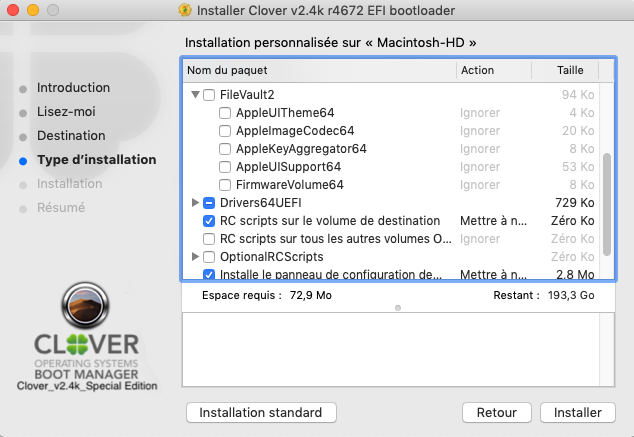Click the Restant 193,3 Go value
Viewport: 634px width, 437px height.
coord(571,296)
